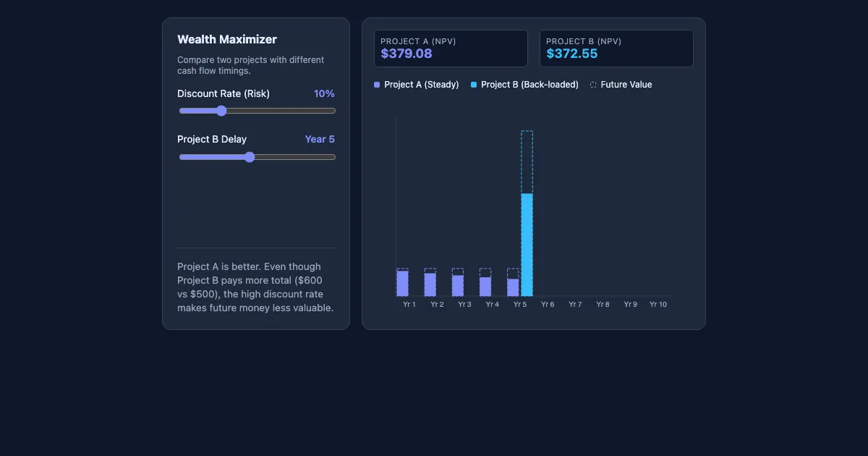Click the Yr 1 axis label
This screenshot has height=456, width=868.
[x=409, y=305]
